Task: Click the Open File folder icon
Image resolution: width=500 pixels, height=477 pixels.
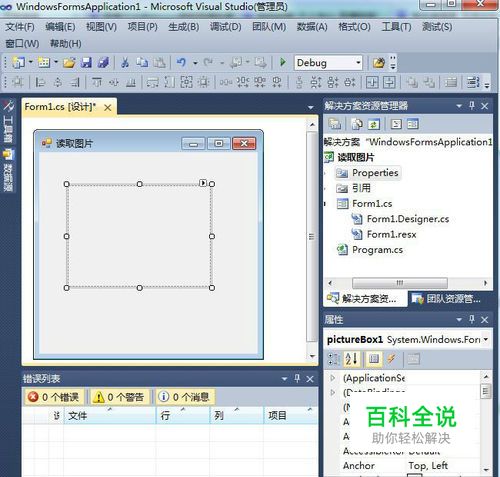Action: point(69,62)
